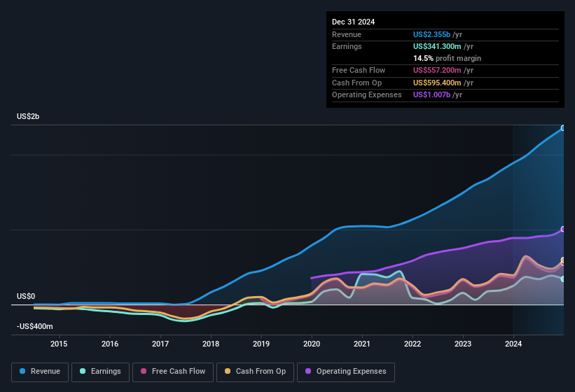Click the US$1.007b operating expenses value

pos(431,94)
